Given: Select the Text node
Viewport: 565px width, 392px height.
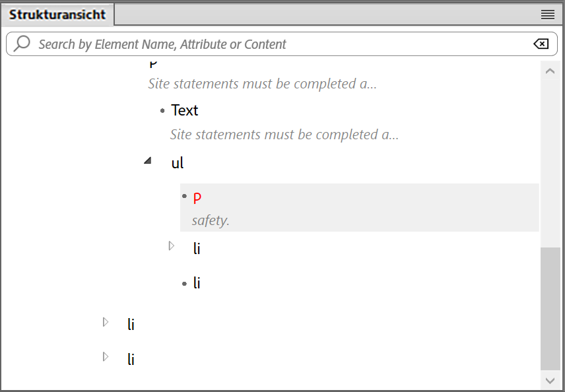Looking at the screenshot, I should coord(184,110).
